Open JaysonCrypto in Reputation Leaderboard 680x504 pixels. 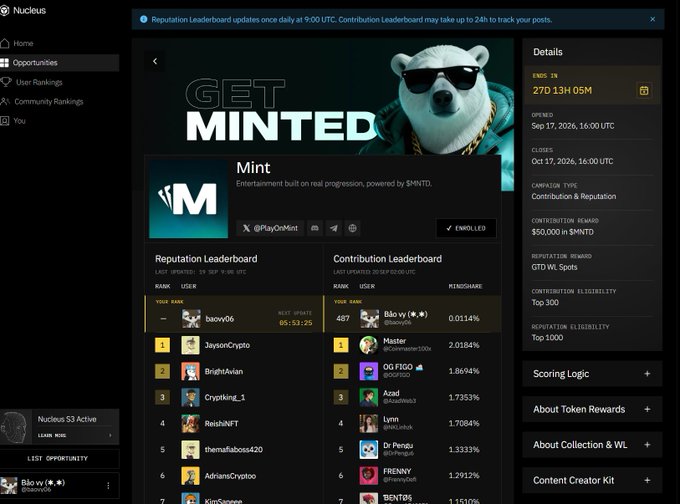click(x=234, y=345)
